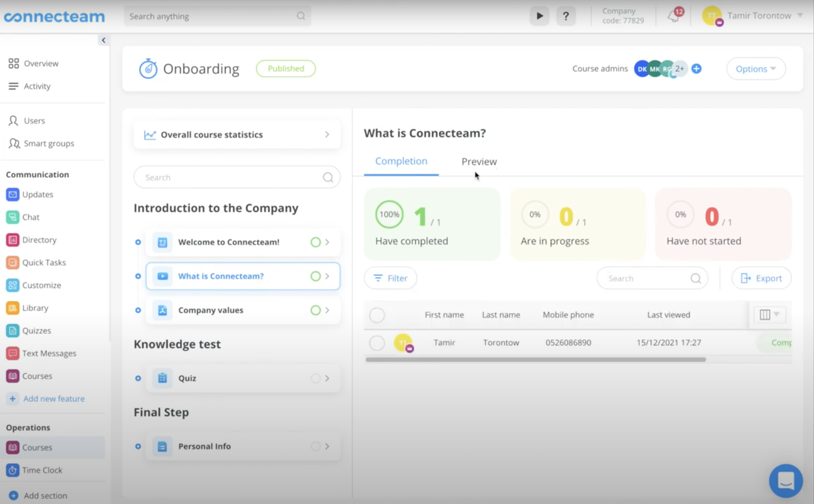Image resolution: width=814 pixels, height=504 pixels.
Task: Sort by Last viewed column
Action: tap(669, 315)
